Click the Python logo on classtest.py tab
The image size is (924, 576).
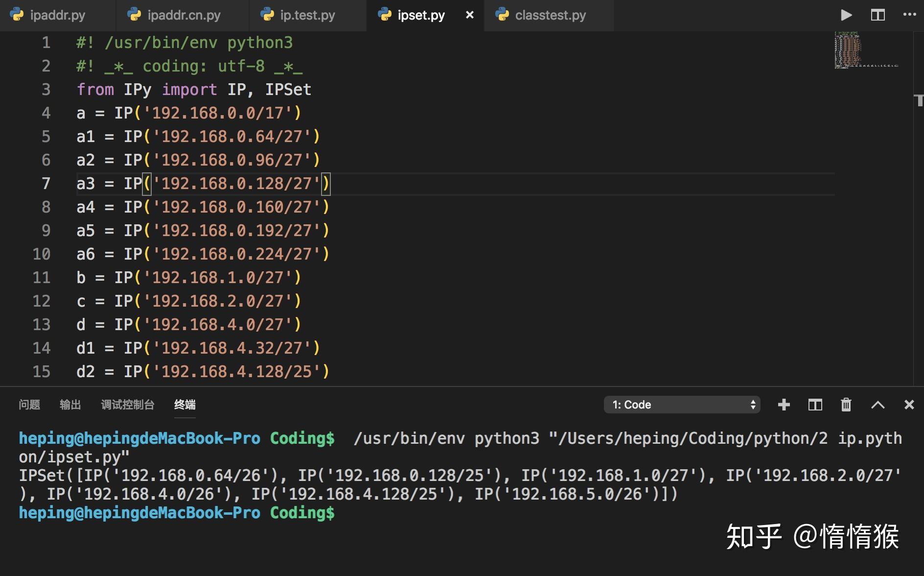click(x=500, y=15)
